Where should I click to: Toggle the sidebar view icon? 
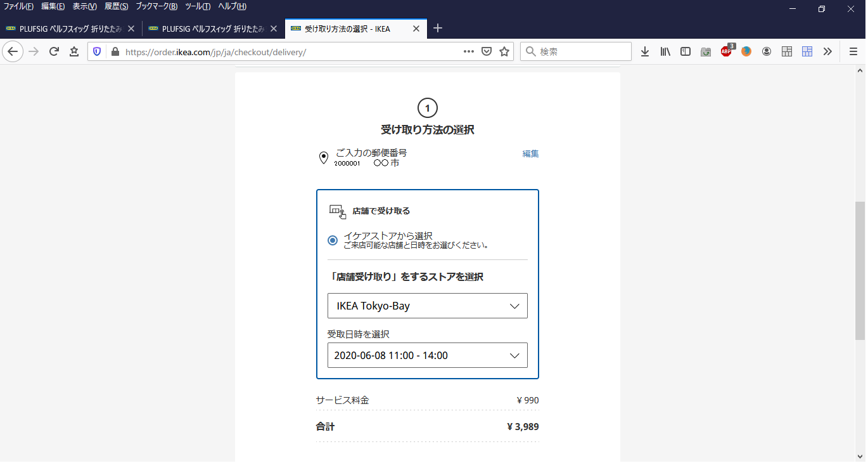[686, 52]
